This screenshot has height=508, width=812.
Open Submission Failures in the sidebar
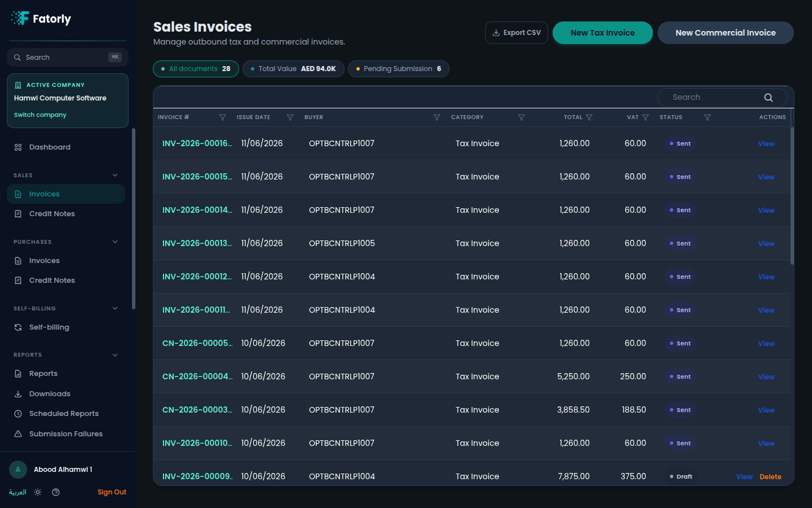point(66,434)
